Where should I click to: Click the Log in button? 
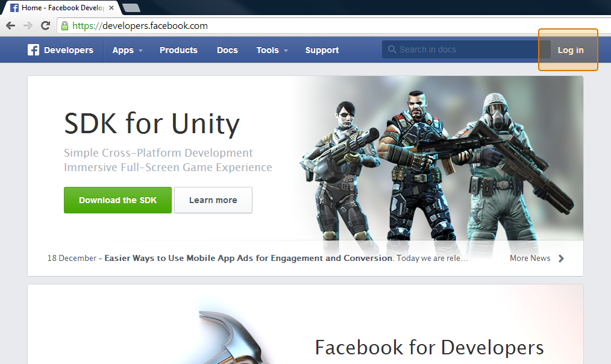[x=571, y=50]
